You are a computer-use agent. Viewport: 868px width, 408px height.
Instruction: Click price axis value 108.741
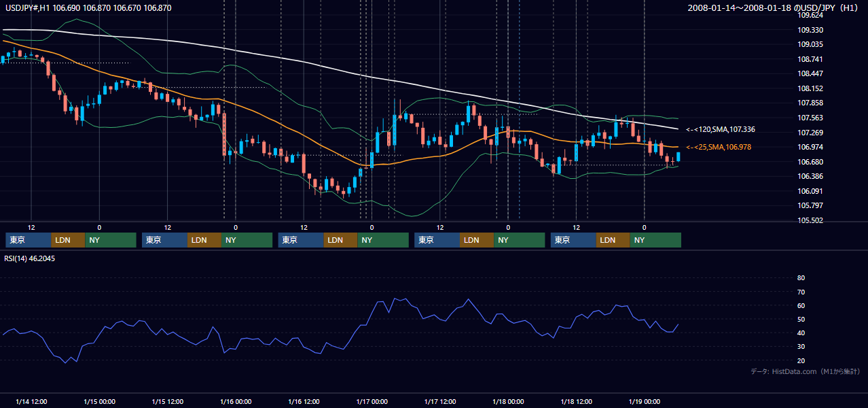tap(810, 59)
